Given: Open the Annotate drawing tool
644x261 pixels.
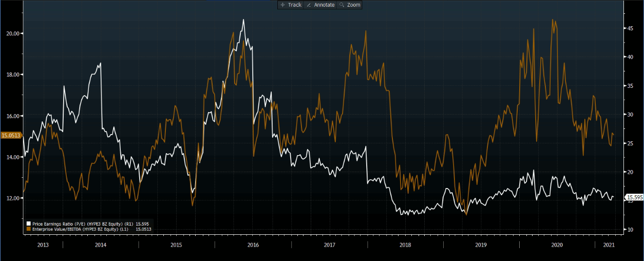Looking at the screenshot, I should point(320,5).
